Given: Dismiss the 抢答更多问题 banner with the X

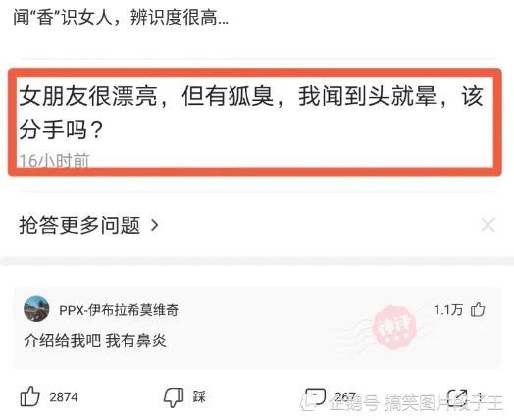Looking at the screenshot, I should click(488, 226).
